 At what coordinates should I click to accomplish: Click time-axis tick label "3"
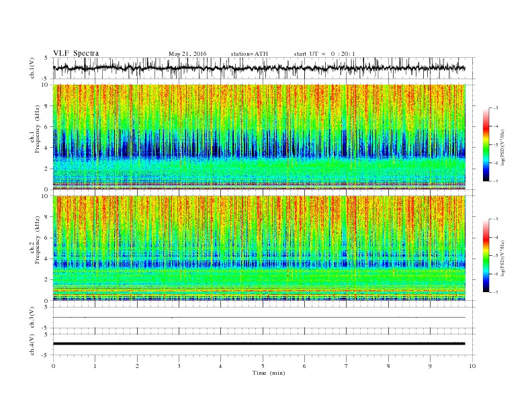179,366
